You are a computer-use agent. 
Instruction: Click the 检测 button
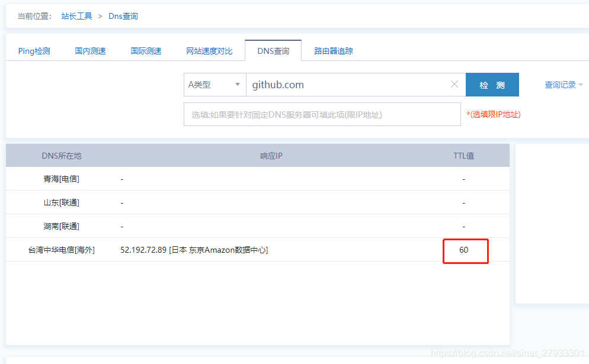[x=492, y=85]
